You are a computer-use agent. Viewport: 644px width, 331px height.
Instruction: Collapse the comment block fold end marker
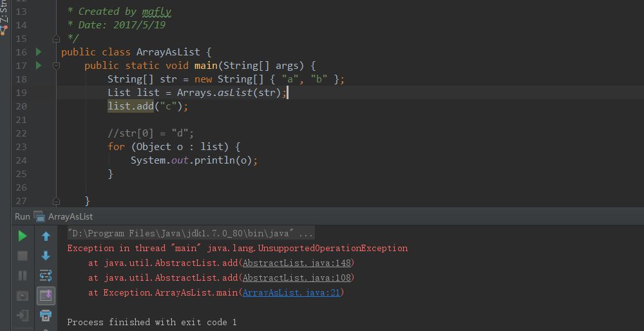[56, 39]
